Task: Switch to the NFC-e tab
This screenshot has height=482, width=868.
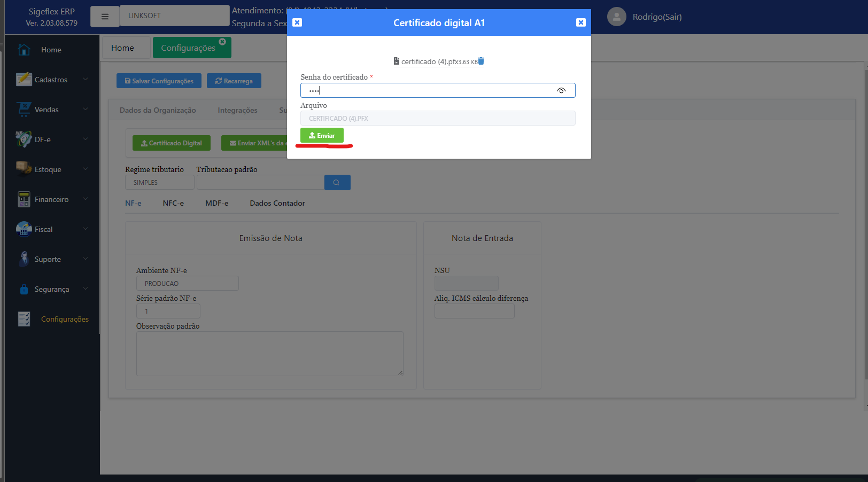Action: point(173,203)
